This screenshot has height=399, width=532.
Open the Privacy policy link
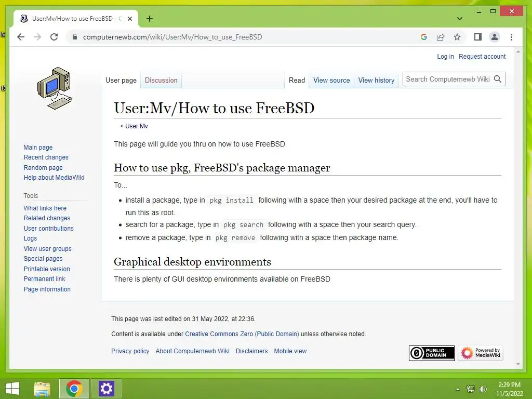coord(130,351)
